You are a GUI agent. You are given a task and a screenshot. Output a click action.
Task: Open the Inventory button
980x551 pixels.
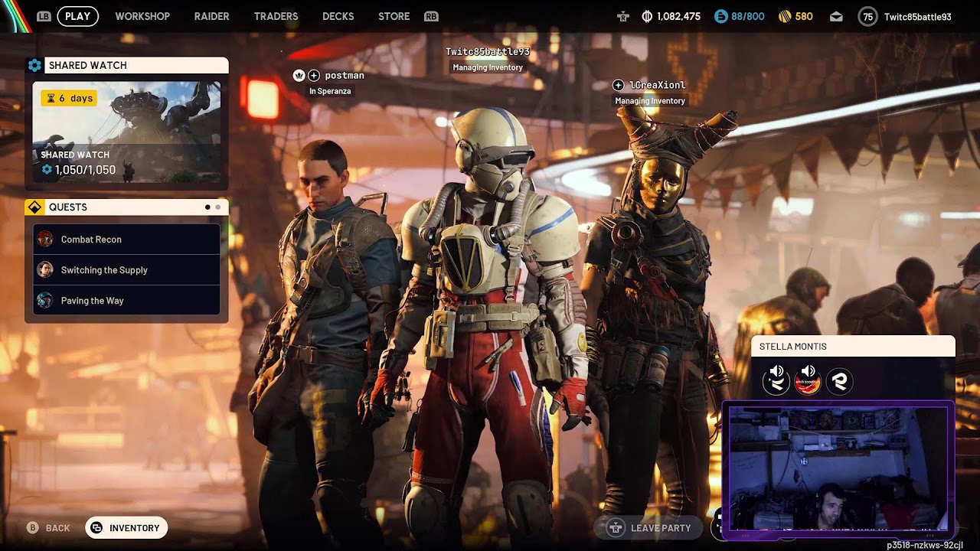(126, 528)
